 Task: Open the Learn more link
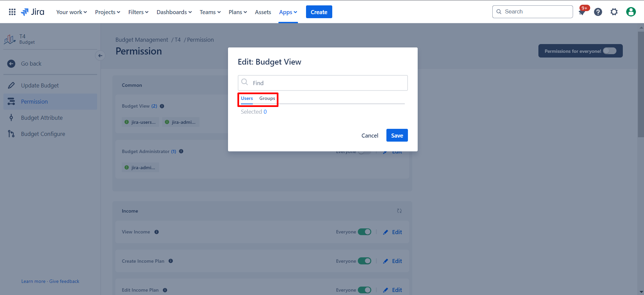33,281
